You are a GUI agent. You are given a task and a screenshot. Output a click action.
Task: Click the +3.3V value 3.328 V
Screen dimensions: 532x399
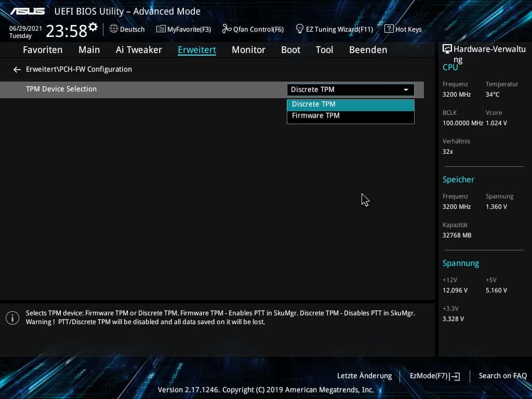(453, 320)
